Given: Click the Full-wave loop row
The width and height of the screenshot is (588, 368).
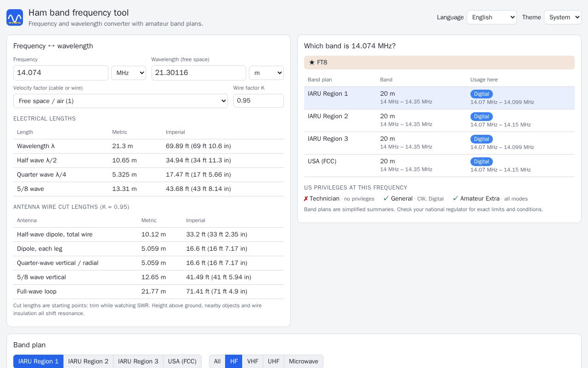Looking at the screenshot, I should coord(148,292).
